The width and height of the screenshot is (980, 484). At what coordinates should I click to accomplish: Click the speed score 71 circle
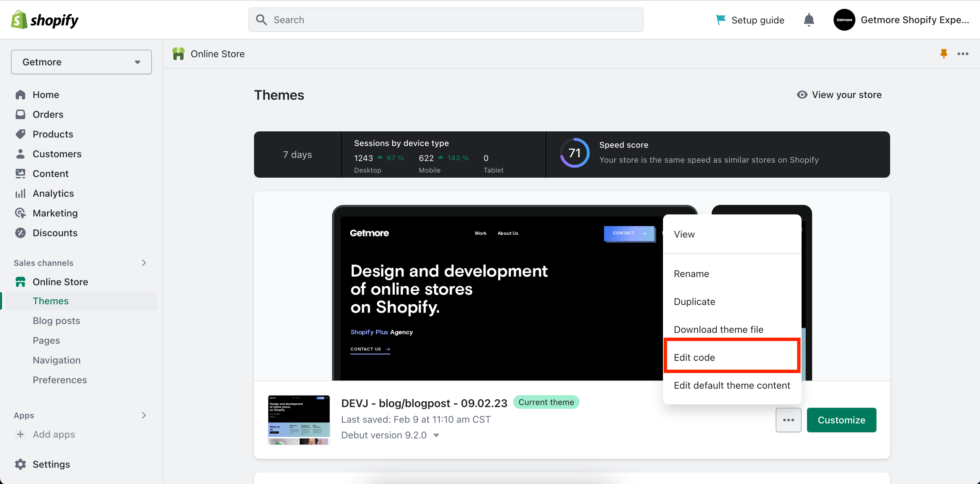click(x=574, y=153)
